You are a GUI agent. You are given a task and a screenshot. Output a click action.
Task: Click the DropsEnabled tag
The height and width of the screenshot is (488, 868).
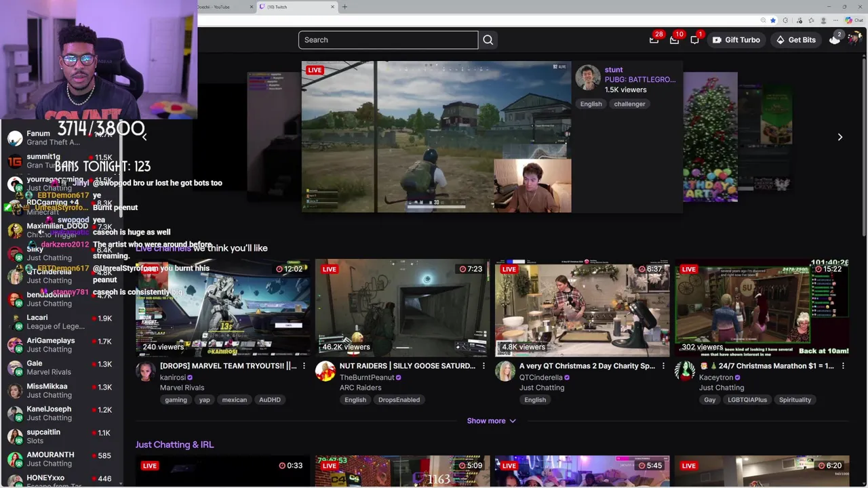coord(399,400)
